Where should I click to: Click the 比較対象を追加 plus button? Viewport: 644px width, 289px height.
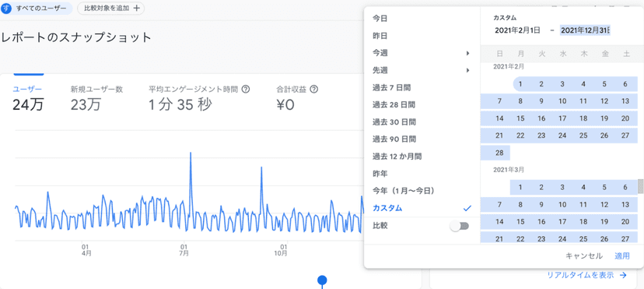coord(111,9)
